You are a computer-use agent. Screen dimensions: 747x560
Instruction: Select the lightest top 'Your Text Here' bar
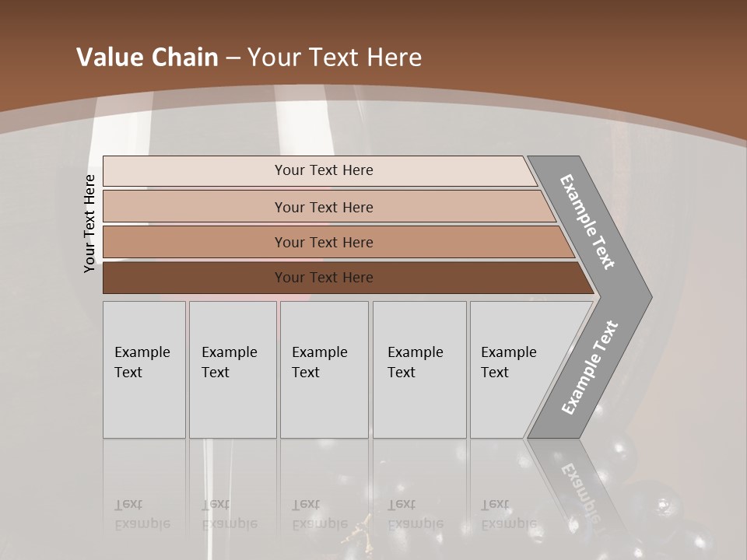323,170
